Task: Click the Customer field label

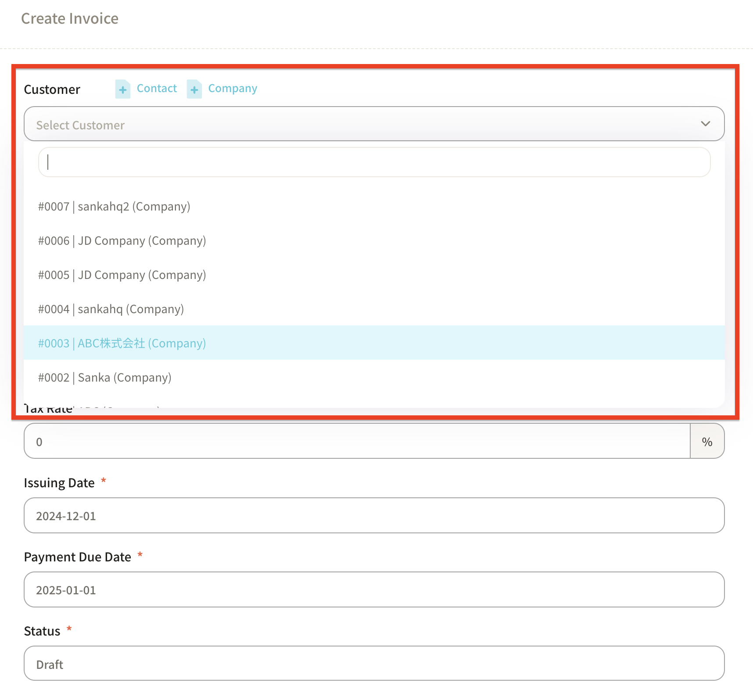Action: pyautogui.click(x=52, y=89)
